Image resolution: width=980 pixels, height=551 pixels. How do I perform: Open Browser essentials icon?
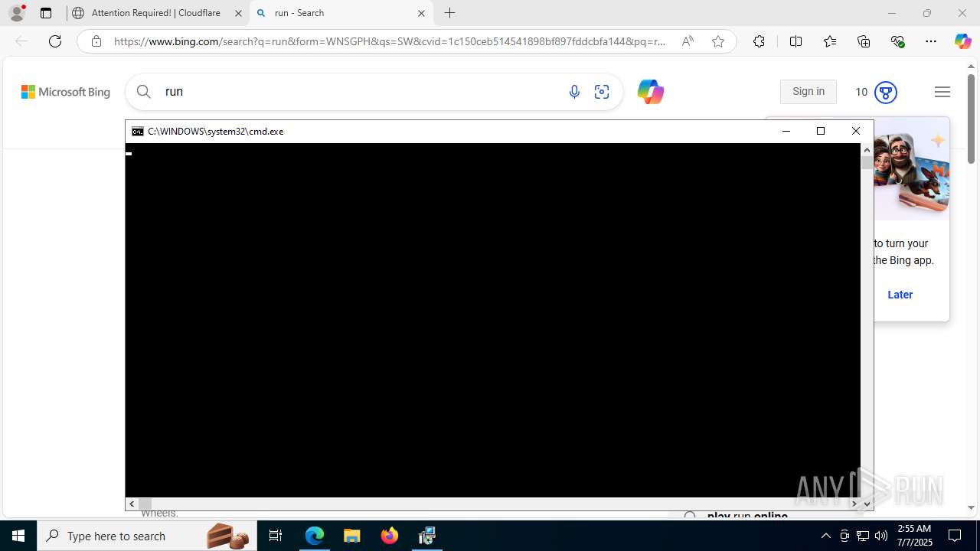[897, 41]
